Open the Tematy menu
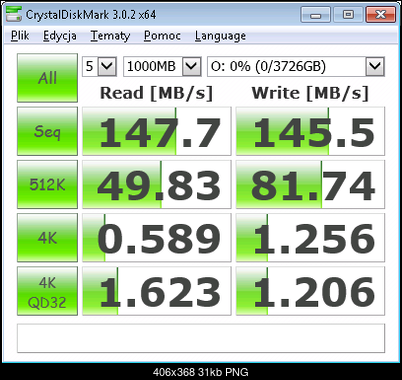The width and height of the screenshot is (402, 380). pyautogui.click(x=110, y=36)
